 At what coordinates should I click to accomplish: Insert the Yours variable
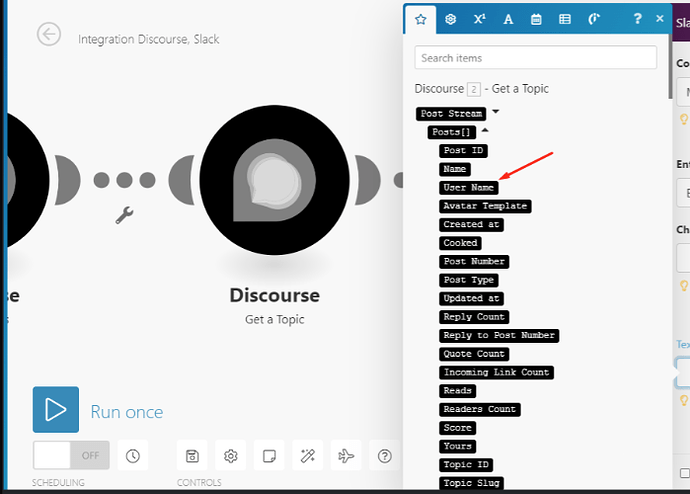[457, 446]
